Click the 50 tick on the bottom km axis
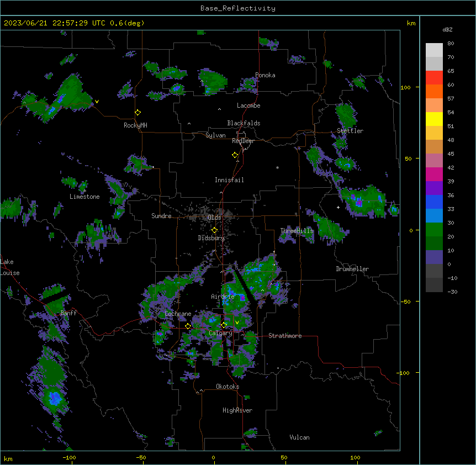The image size is (476, 465). click(x=284, y=457)
